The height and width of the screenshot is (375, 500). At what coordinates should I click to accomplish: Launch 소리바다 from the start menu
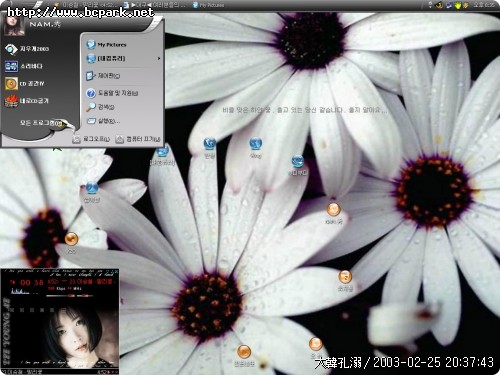click(x=24, y=66)
